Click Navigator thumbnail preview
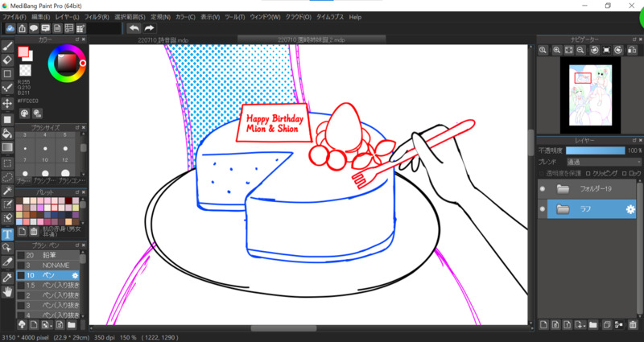 [590, 95]
